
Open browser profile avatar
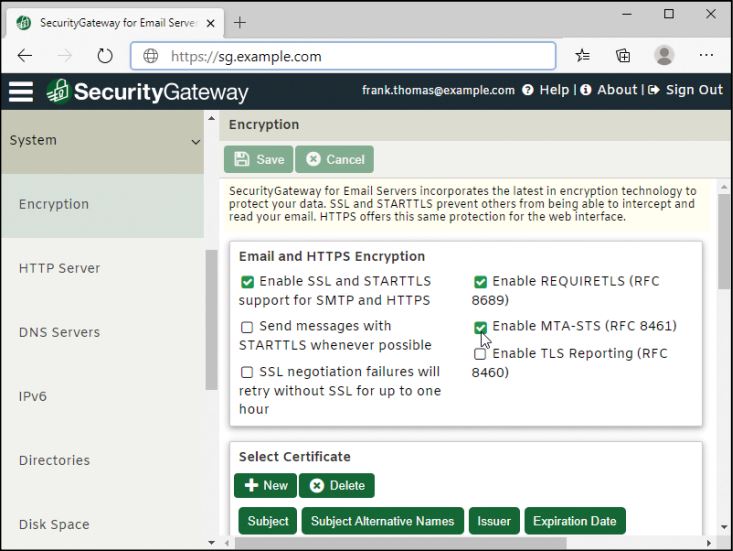pyautogui.click(x=664, y=55)
